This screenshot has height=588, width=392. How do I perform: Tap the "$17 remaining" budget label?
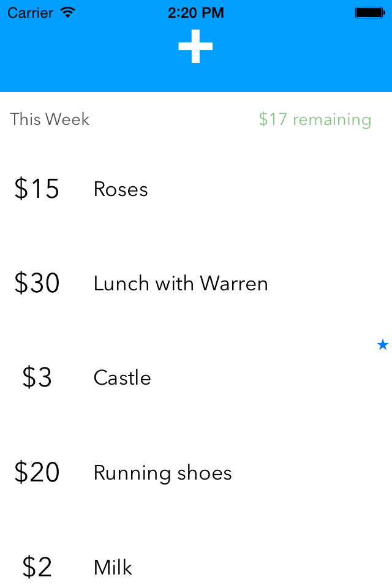tap(315, 119)
